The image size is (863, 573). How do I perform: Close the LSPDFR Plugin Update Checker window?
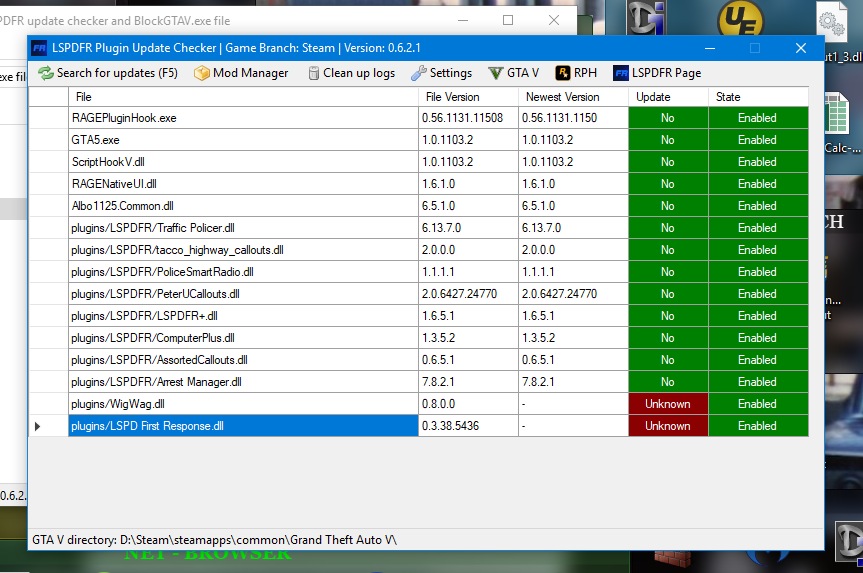[x=801, y=48]
